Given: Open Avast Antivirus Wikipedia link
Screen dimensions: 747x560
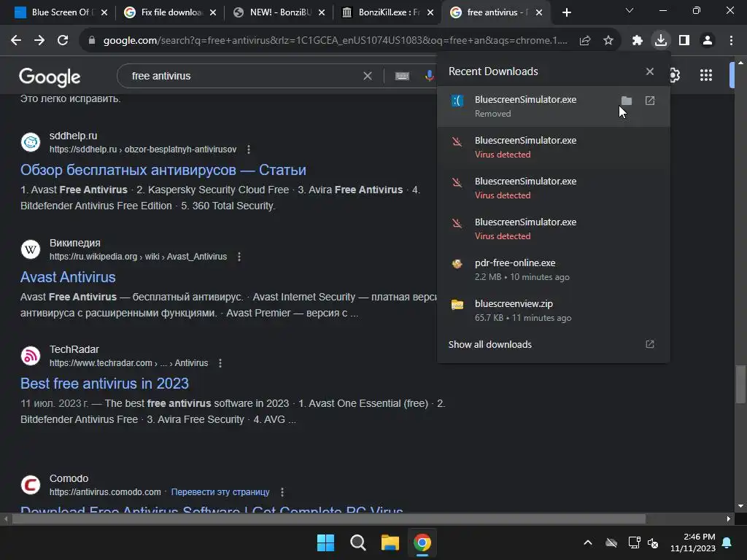Looking at the screenshot, I should tap(68, 277).
